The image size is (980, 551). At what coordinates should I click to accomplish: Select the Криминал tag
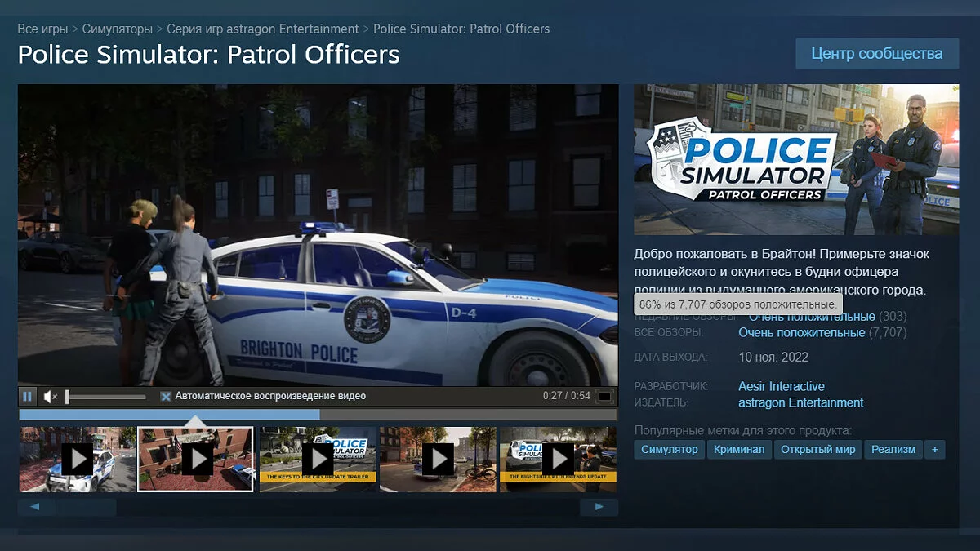tap(739, 450)
